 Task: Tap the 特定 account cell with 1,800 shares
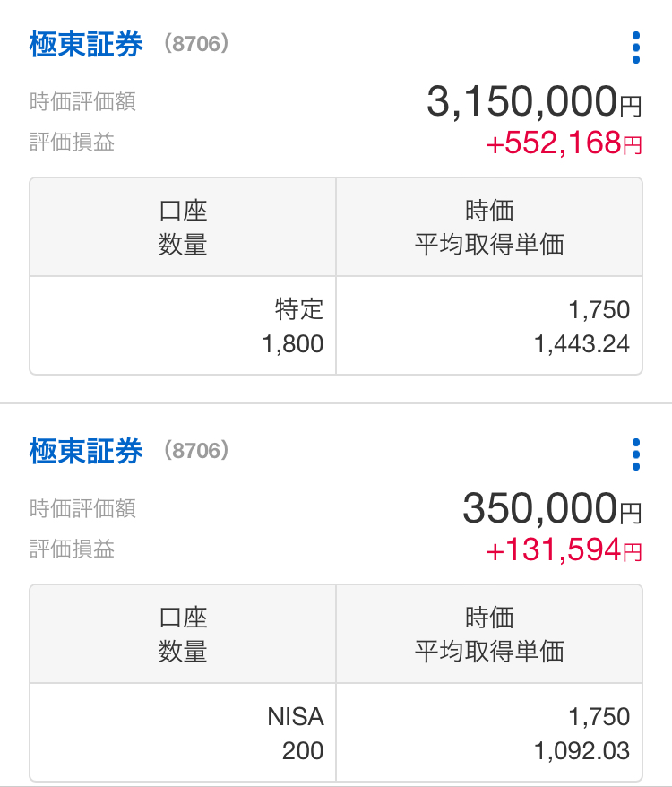click(183, 325)
